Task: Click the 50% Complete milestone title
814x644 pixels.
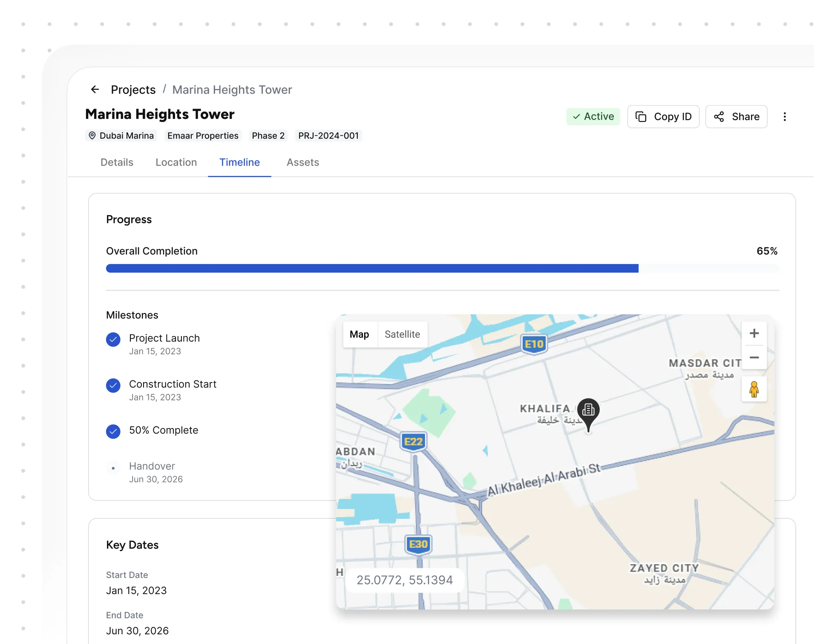Action: click(164, 430)
